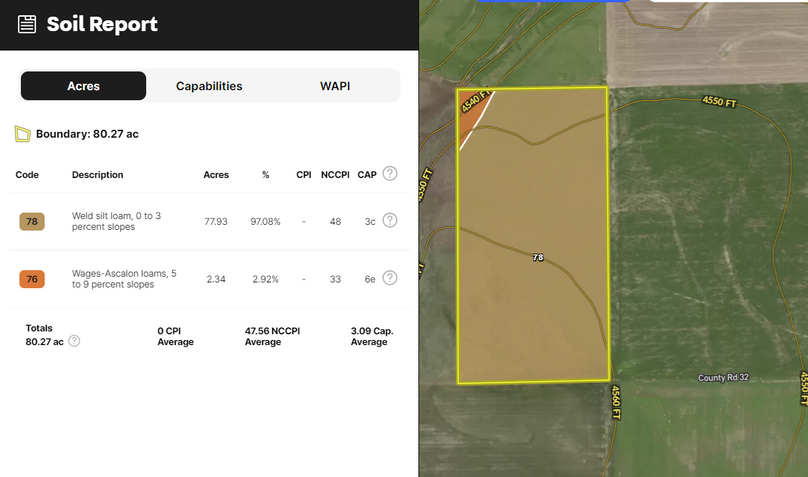808x477 pixels.
Task: Open help icon next to Totals acreage
Action: click(74, 341)
